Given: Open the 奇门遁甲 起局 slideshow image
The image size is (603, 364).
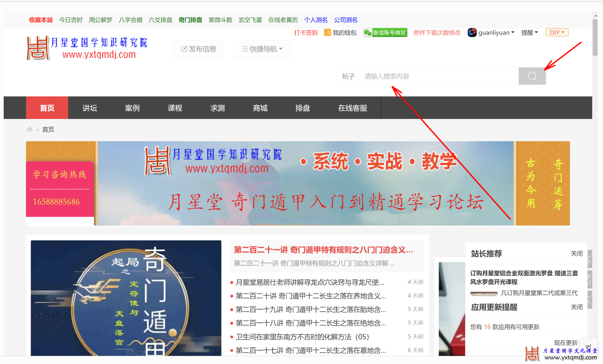Looking at the screenshot, I should click(126, 298).
